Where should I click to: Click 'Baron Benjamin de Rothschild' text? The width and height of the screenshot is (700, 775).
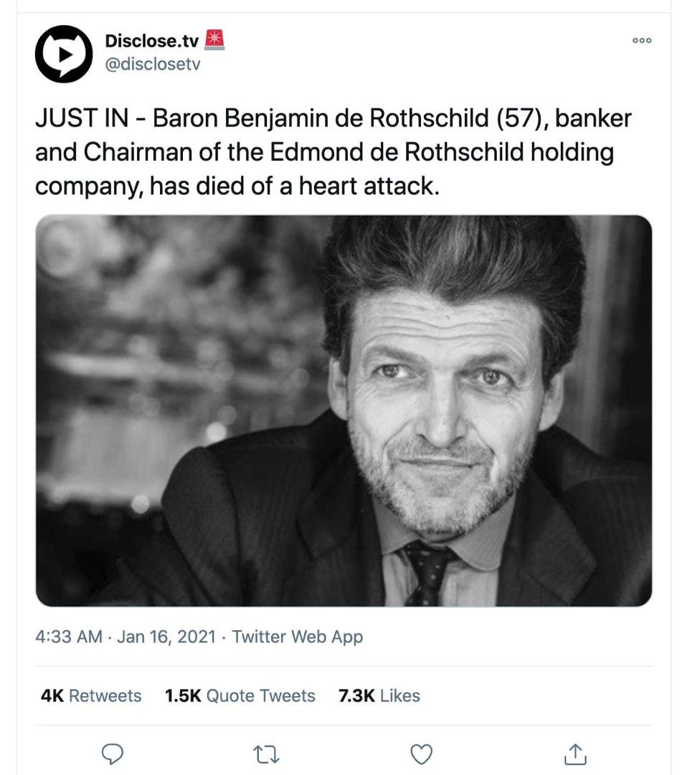pyautogui.click(x=321, y=118)
